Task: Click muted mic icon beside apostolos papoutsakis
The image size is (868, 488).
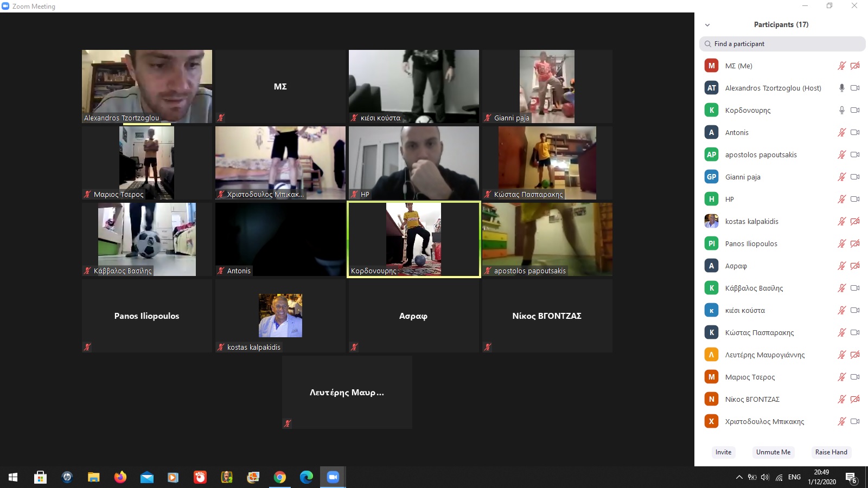Action: (841, 155)
